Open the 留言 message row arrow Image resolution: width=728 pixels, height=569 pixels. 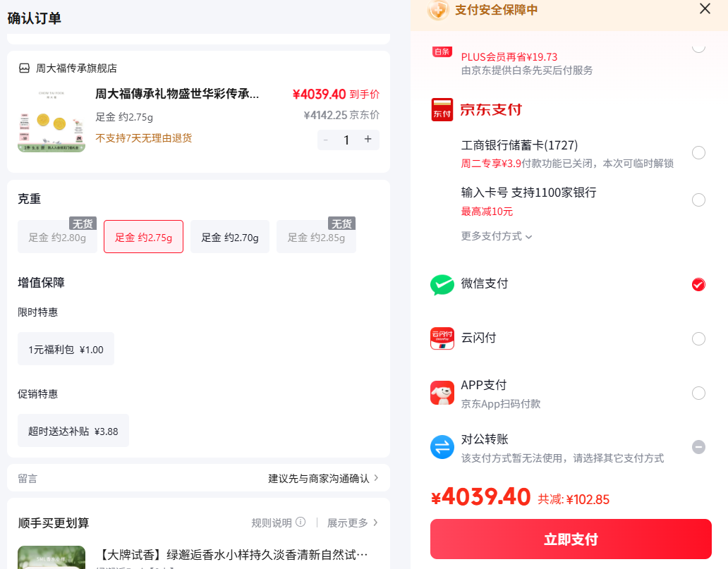pyautogui.click(x=376, y=477)
